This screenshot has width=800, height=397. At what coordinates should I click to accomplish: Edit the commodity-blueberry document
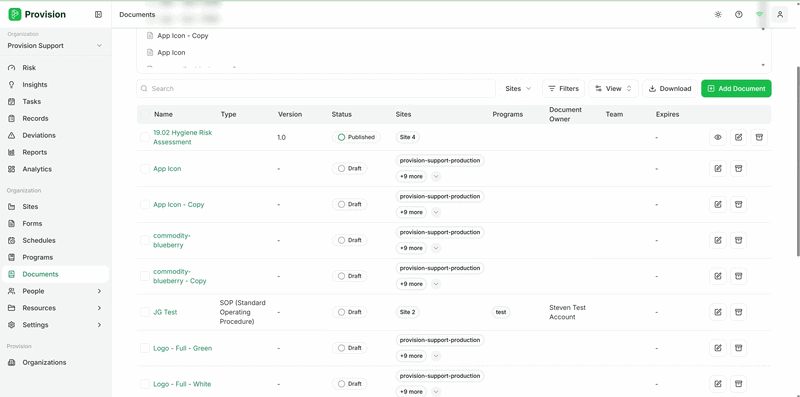tap(718, 240)
